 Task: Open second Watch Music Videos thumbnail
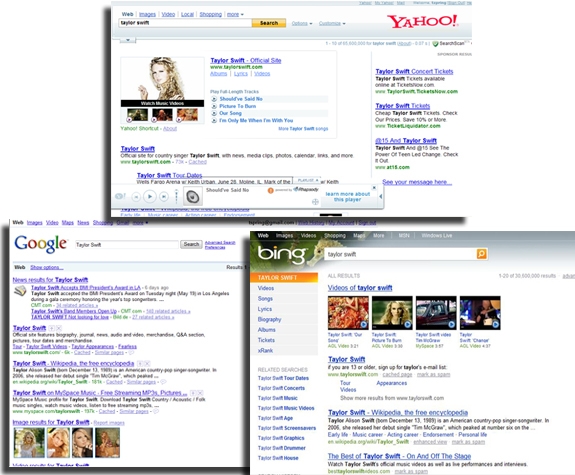162,115
